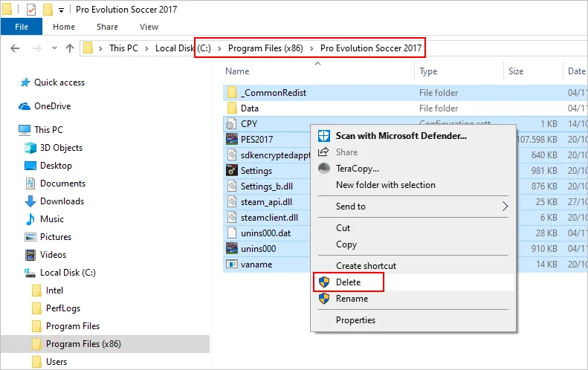Sort by Type column header
Viewport: 588px width, 370px height.
(x=428, y=71)
